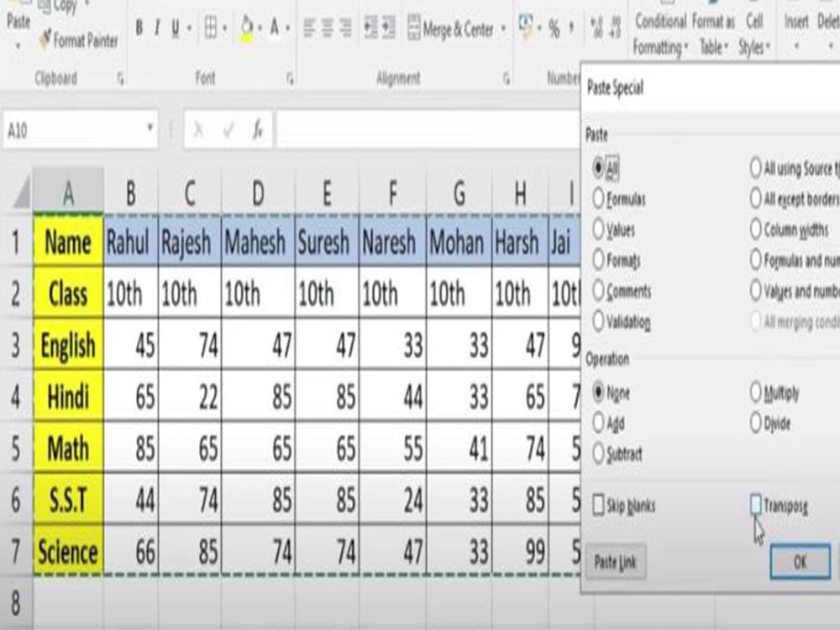Click the Fill Color bucket icon

246,28
